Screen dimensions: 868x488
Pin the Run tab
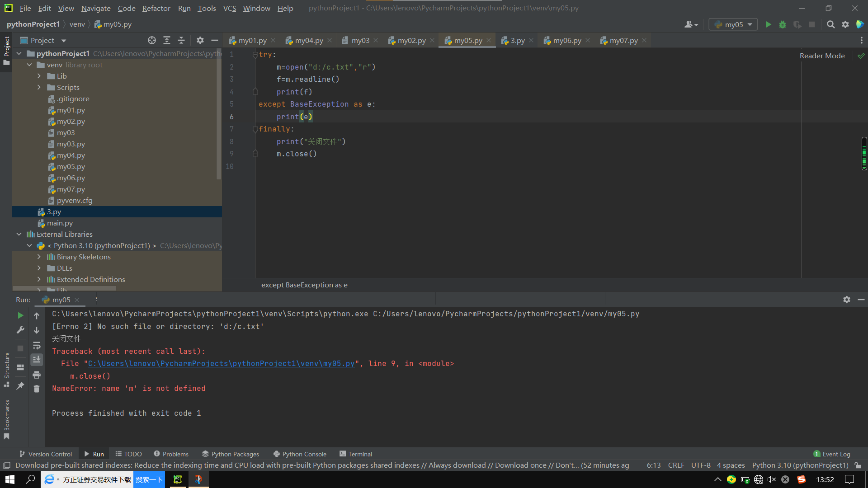(x=20, y=386)
